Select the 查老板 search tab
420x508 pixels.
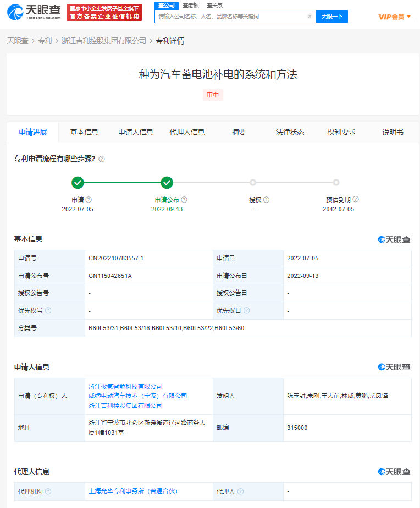pyautogui.click(x=191, y=6)
